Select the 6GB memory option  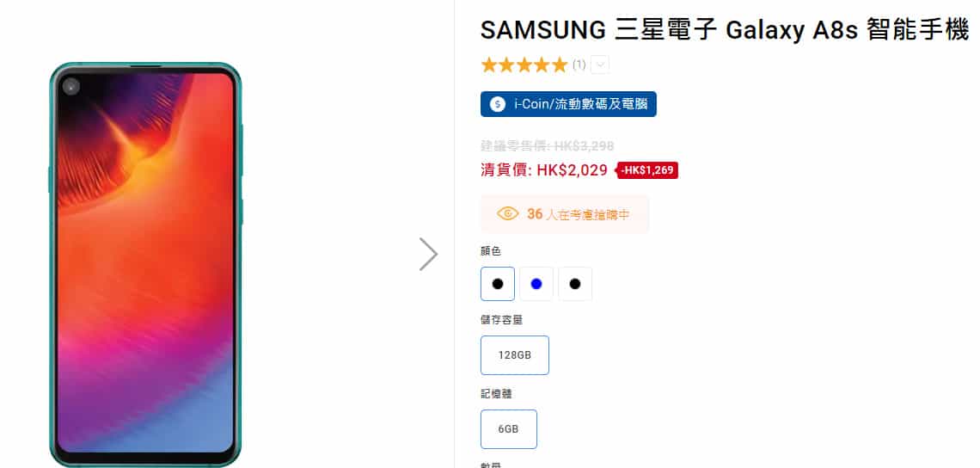click(x=509, y=429)
